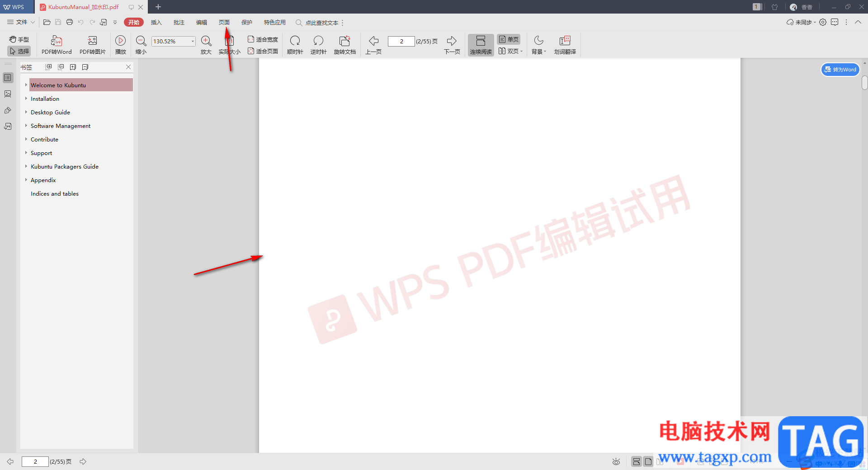Click the 点此查找文本 search box

tap(317, 23)
